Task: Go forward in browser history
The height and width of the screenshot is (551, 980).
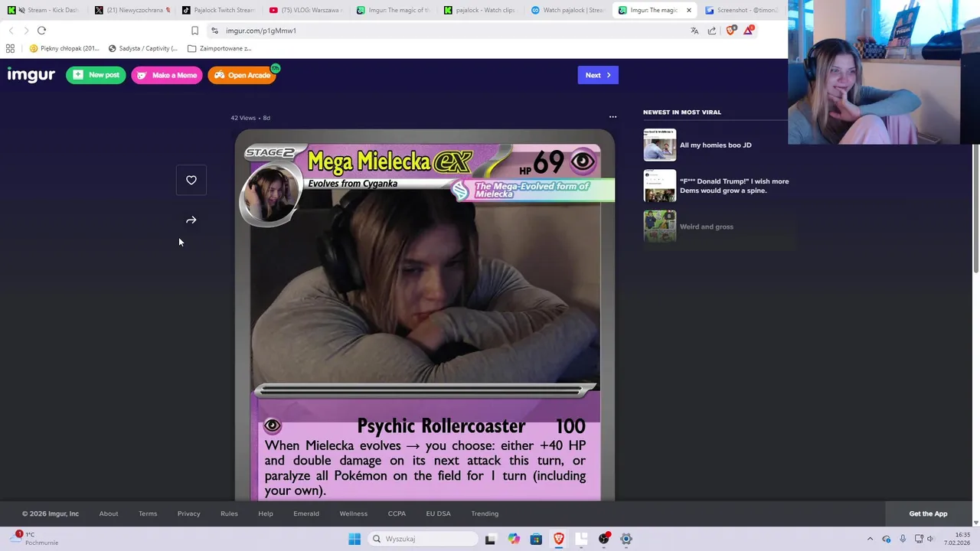Action: coord(26,31)
